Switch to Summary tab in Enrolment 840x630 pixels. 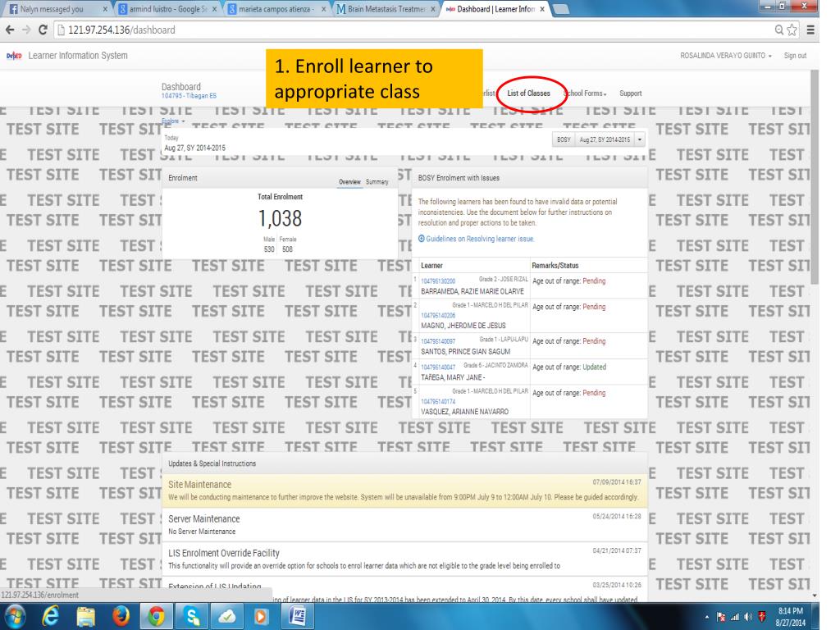(x=377, y=182)
